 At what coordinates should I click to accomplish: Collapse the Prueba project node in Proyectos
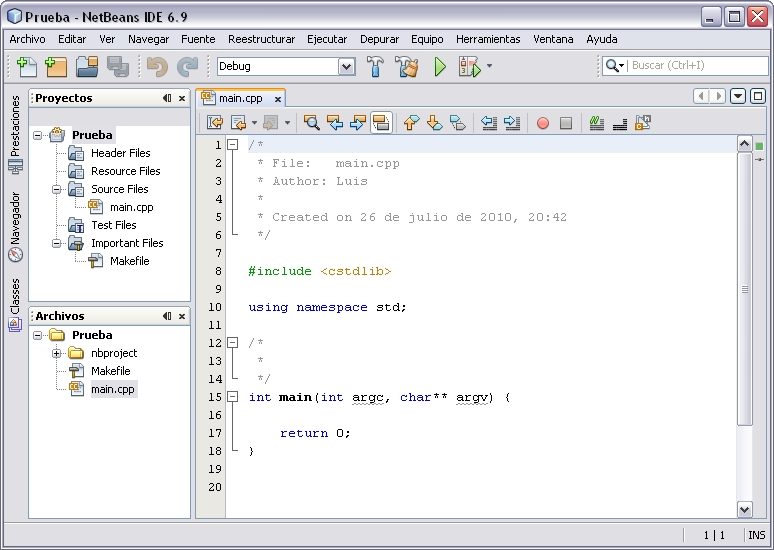pyautogui.click(x=38, y=135)
